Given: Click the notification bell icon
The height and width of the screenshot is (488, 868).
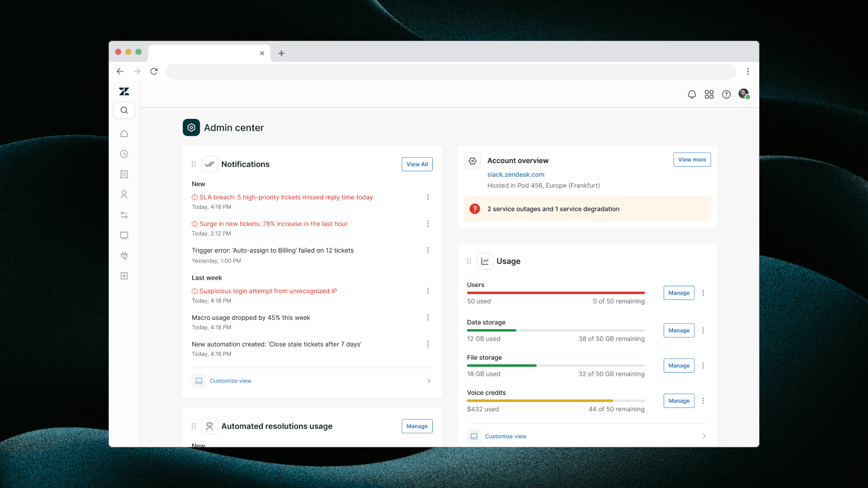Looking at the screenshot, I should 692,94.
